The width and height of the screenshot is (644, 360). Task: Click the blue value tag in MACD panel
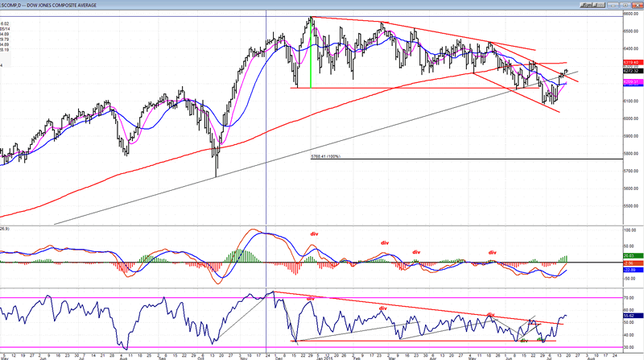[x=632, y=270]
